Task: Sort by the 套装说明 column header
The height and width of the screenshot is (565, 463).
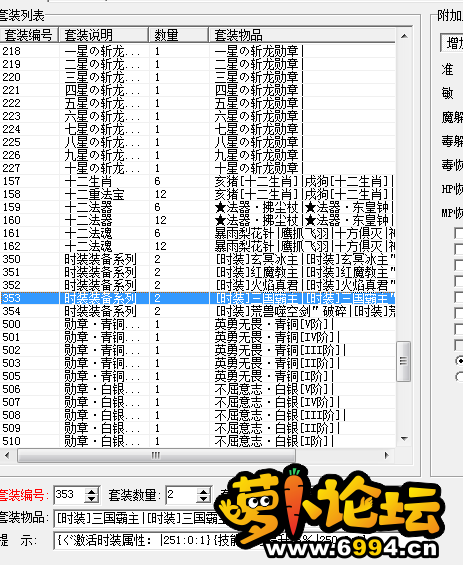Action: point(104,35)
